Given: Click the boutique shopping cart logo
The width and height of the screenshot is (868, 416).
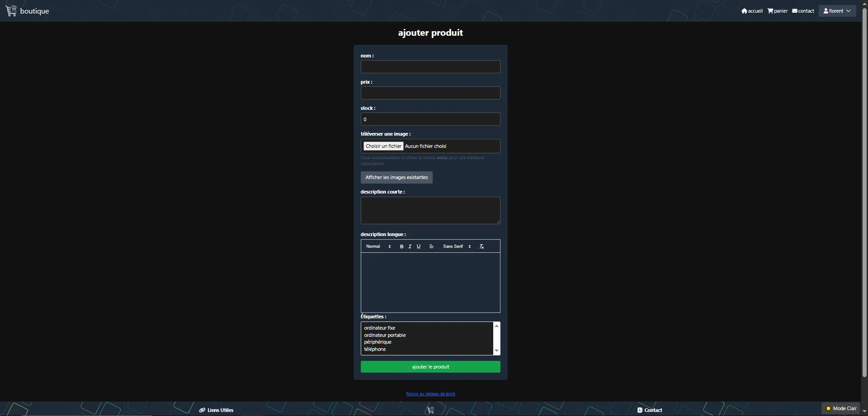Looking at the screenshot, I should (11, 11).
